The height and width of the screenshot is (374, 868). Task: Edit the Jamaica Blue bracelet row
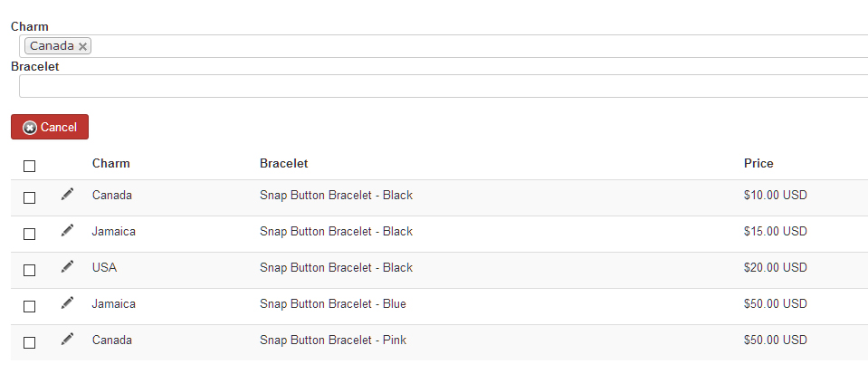(x=67, y=302)
